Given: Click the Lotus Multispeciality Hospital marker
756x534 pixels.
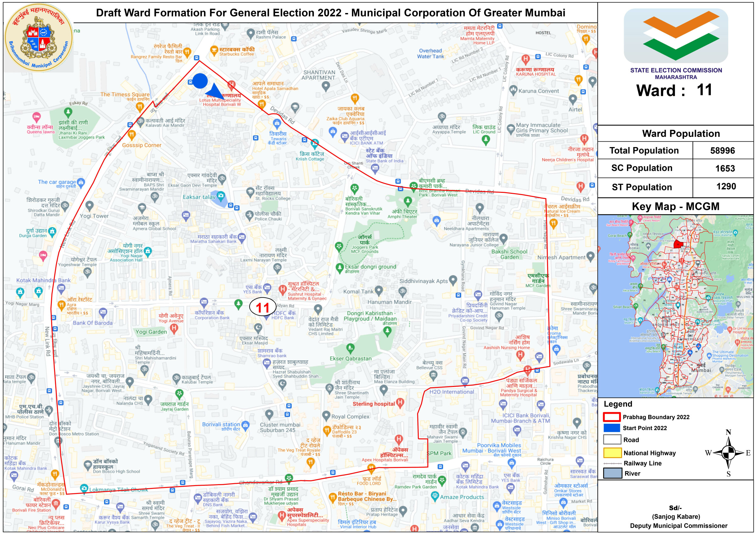Looking at the screenshot, I should tap(231, 85).
